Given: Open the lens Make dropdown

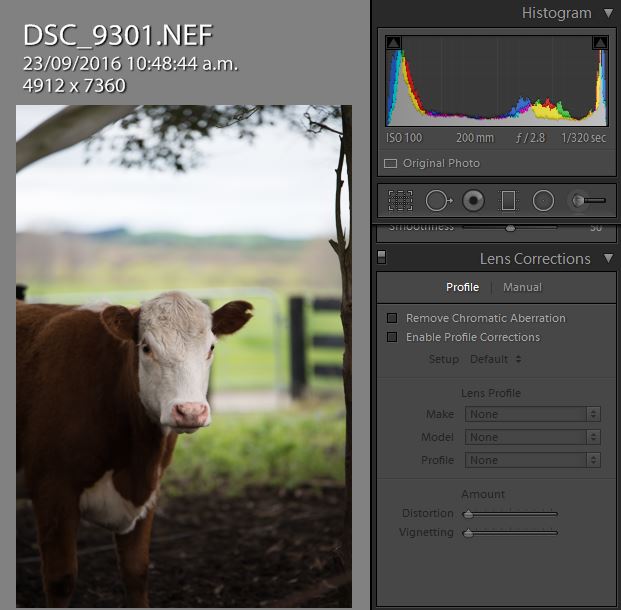Looking at the screenshot, I should pyautogui.click(x=533, y=414).
